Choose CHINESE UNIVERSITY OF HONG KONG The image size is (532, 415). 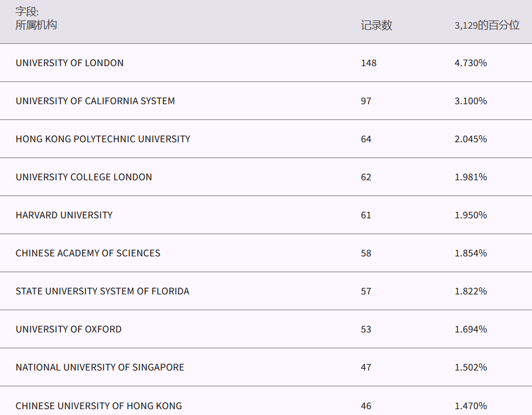98,406
